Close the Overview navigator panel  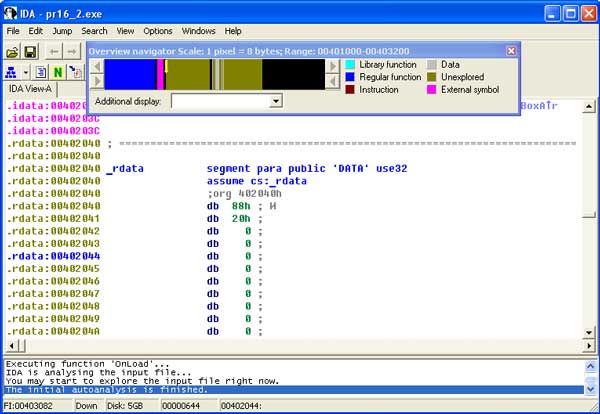[x=511, y=51]
